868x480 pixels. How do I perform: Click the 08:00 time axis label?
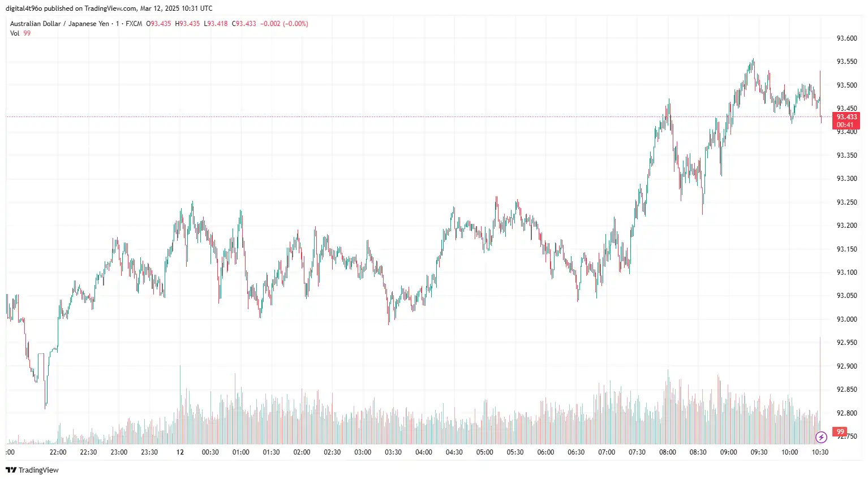[x=668, y=452]
